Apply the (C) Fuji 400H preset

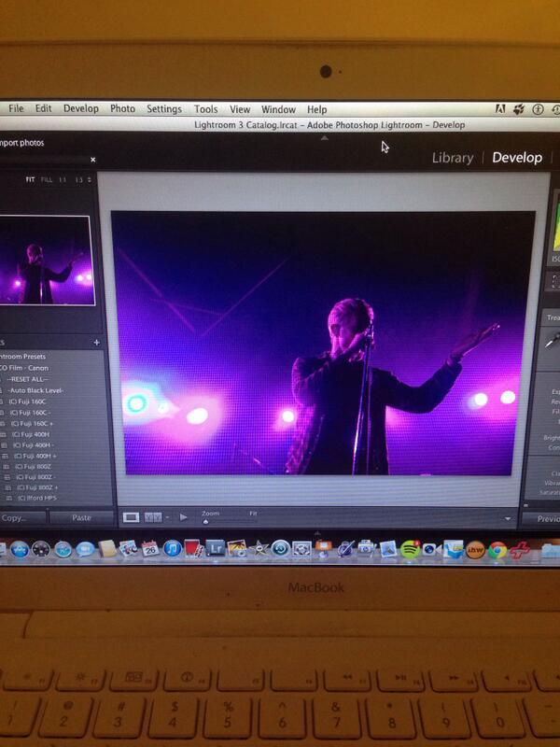point(31,434)
